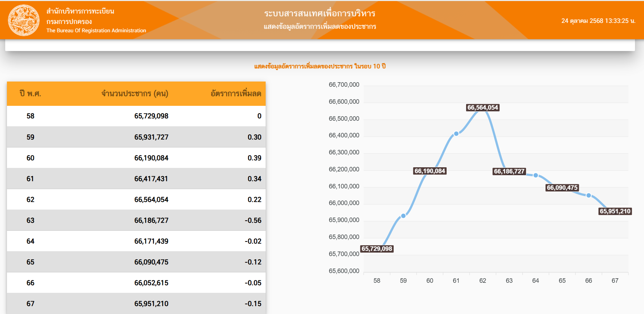Click the table row for year 58
This screenshot has width=644, height=314.
(x=136, y=116)
